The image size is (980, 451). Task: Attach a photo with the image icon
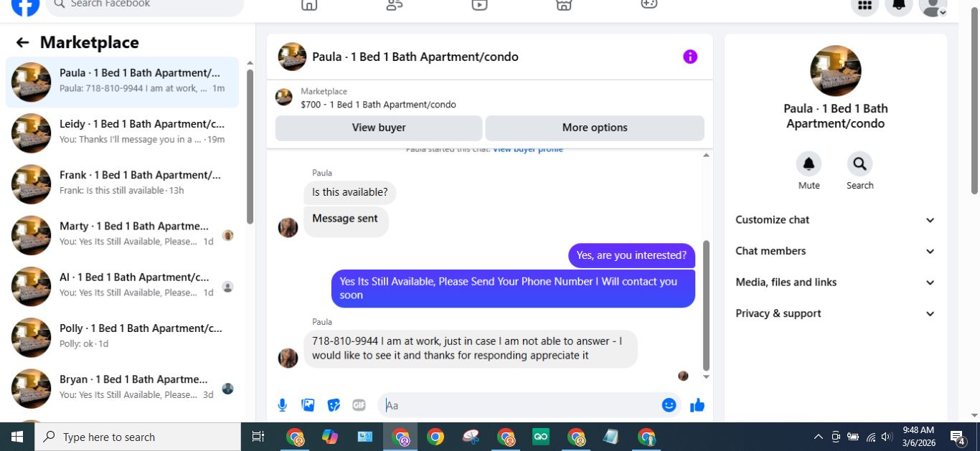coord(308,405)
